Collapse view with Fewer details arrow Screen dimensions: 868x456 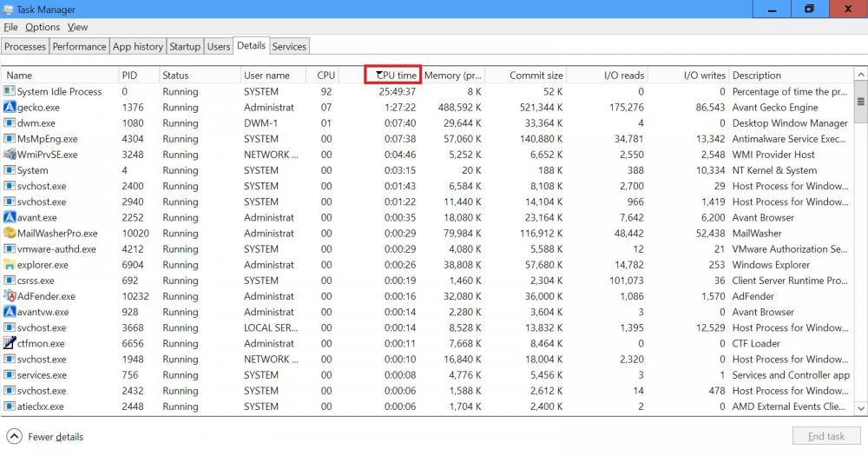15,437
